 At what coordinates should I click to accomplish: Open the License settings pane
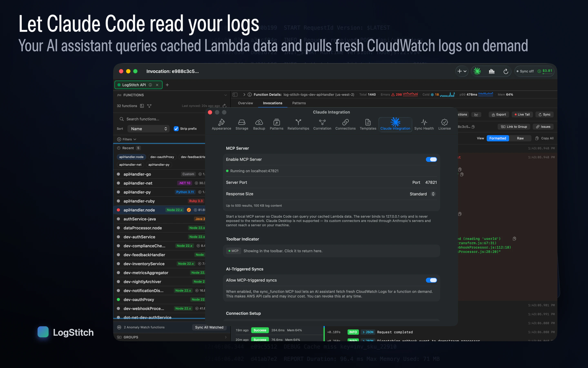point(444,125)
